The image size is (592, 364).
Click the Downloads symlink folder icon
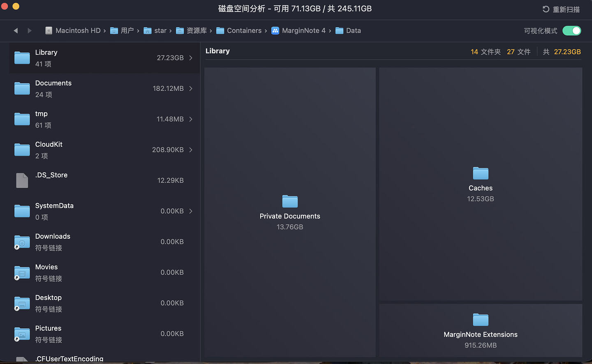[22, 242]
